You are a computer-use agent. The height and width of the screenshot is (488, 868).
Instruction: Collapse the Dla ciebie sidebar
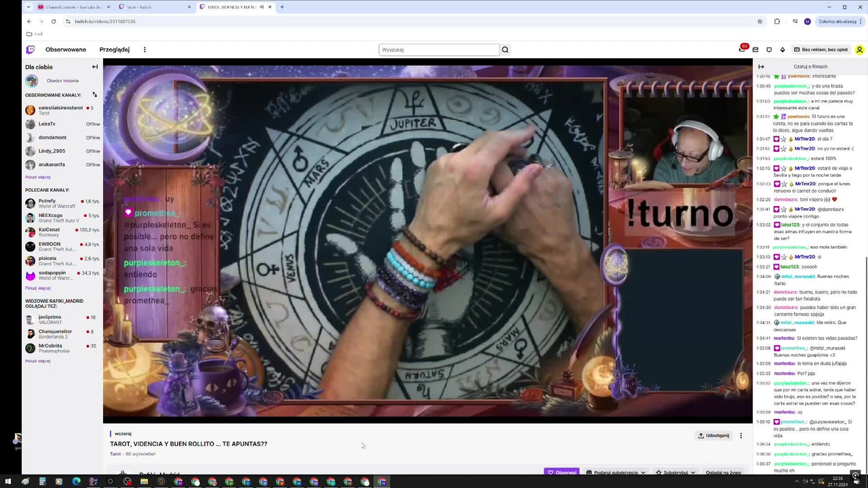(95, 67)
